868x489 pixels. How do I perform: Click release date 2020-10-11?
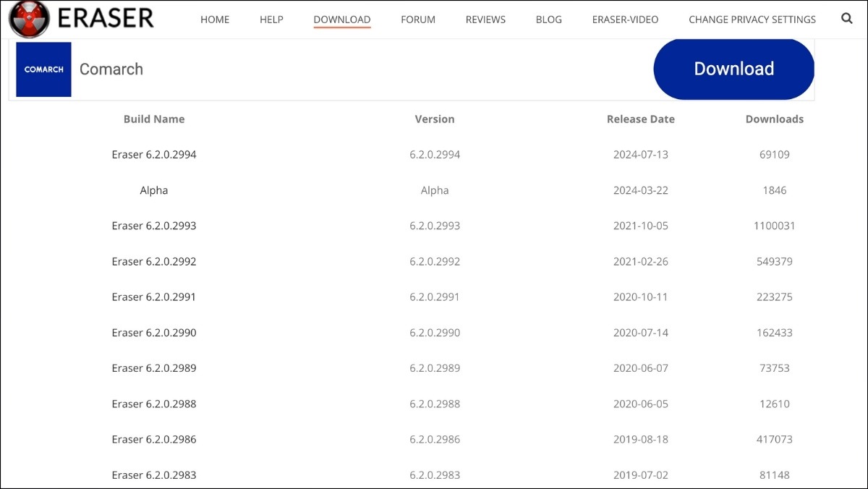click(x=641, y=297)
